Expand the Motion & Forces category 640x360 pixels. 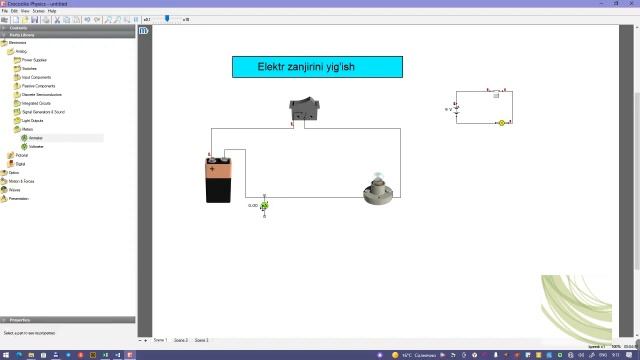coord(18,181)
